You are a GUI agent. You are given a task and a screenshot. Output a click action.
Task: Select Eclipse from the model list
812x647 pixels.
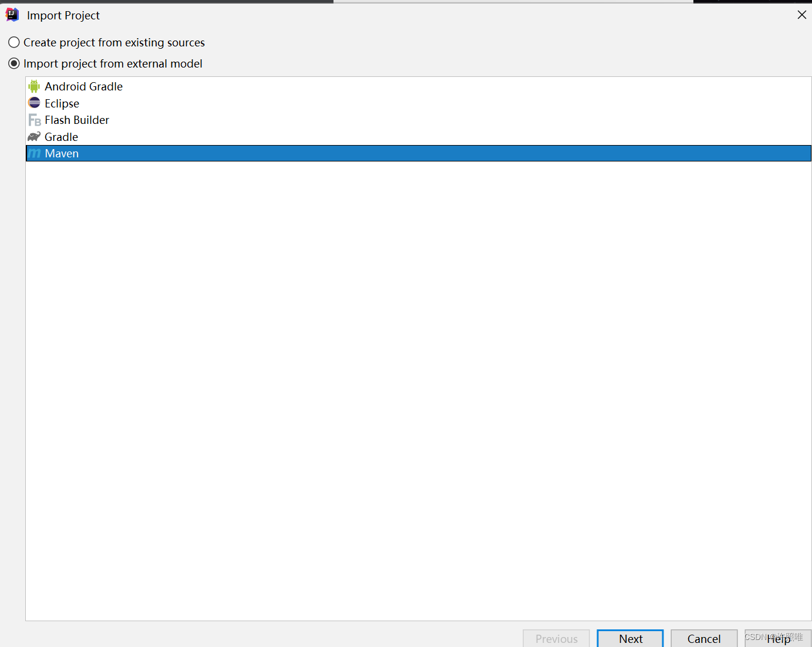(x=62, y=103)
